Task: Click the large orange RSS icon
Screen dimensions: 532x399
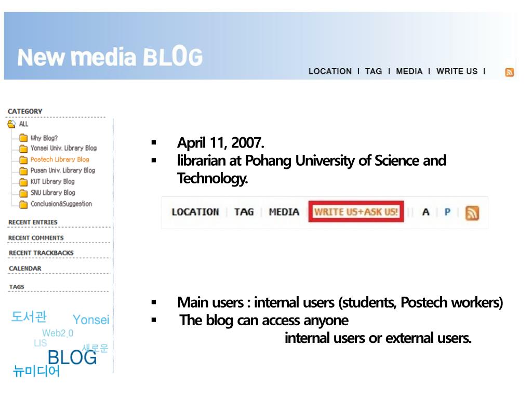Action: point(472,213)
